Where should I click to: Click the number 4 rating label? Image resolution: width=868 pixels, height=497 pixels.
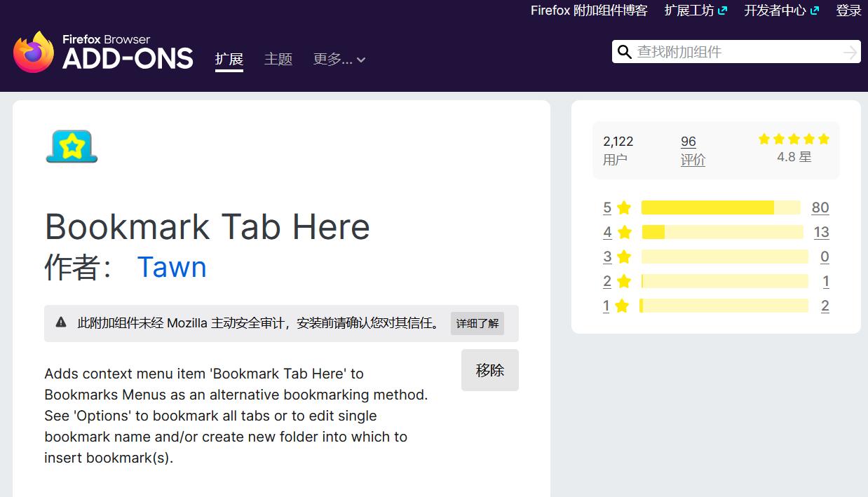pos(607,232)
